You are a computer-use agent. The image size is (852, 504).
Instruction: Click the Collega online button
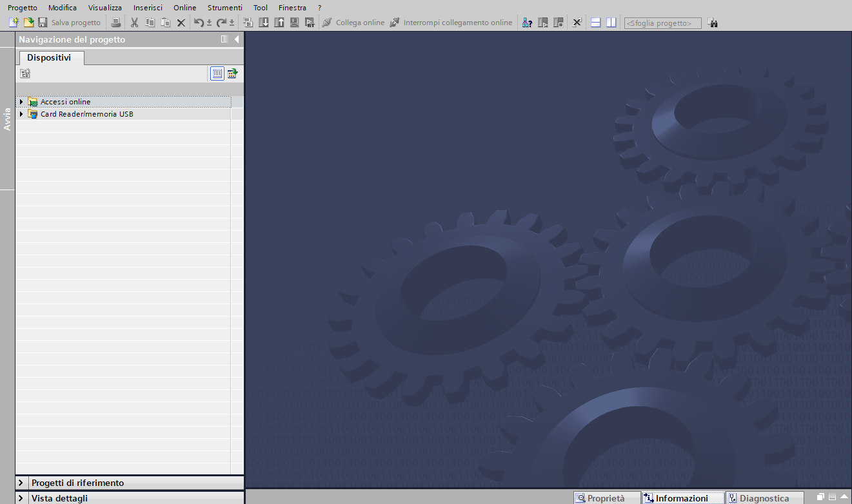click(x=353, y=23)
